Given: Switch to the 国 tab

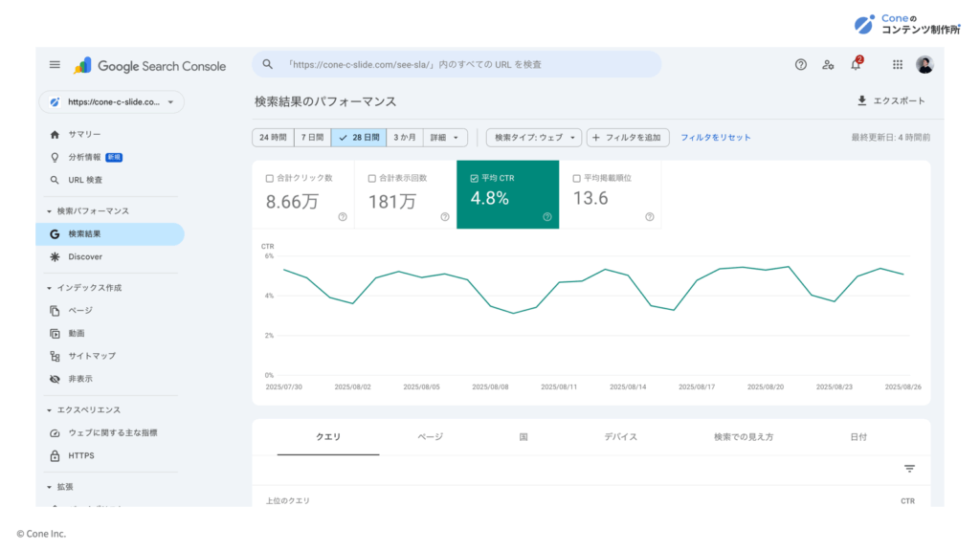Looking at the screenshot, I should (x=523, y=437).
